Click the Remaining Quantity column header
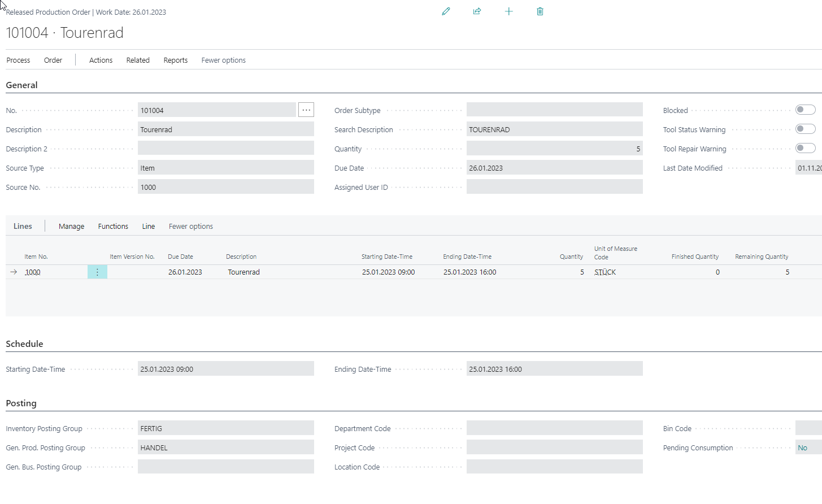This screenshot has height=504, width=822. click(x=762, y=257)
